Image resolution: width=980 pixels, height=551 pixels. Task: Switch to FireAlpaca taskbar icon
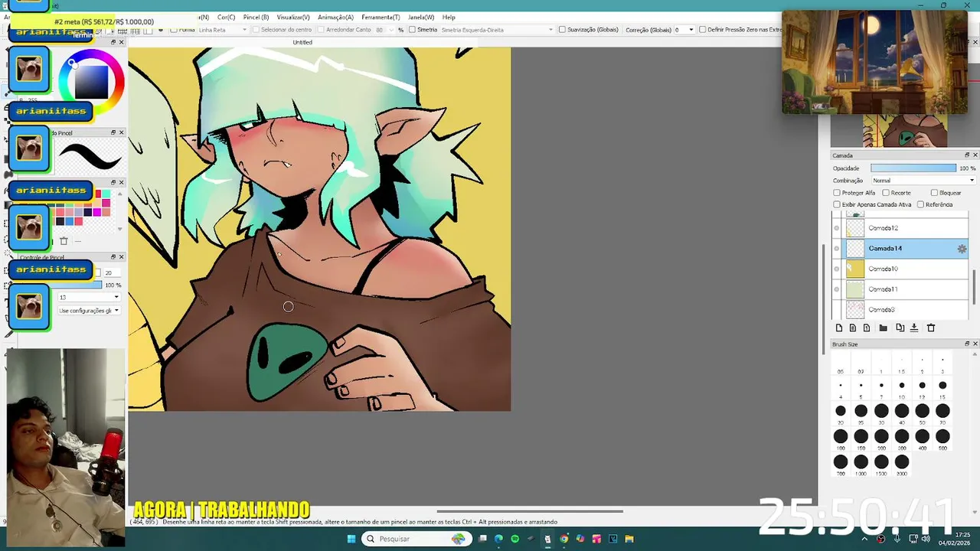tap(547, 539)
